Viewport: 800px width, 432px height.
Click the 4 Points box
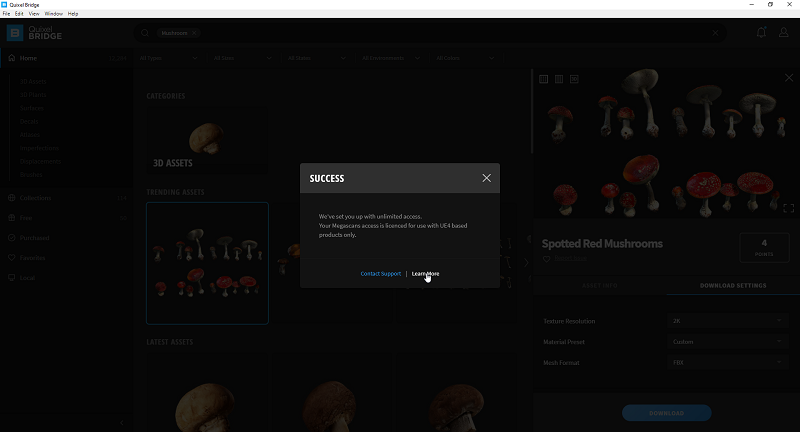click(x=764, y=248)
